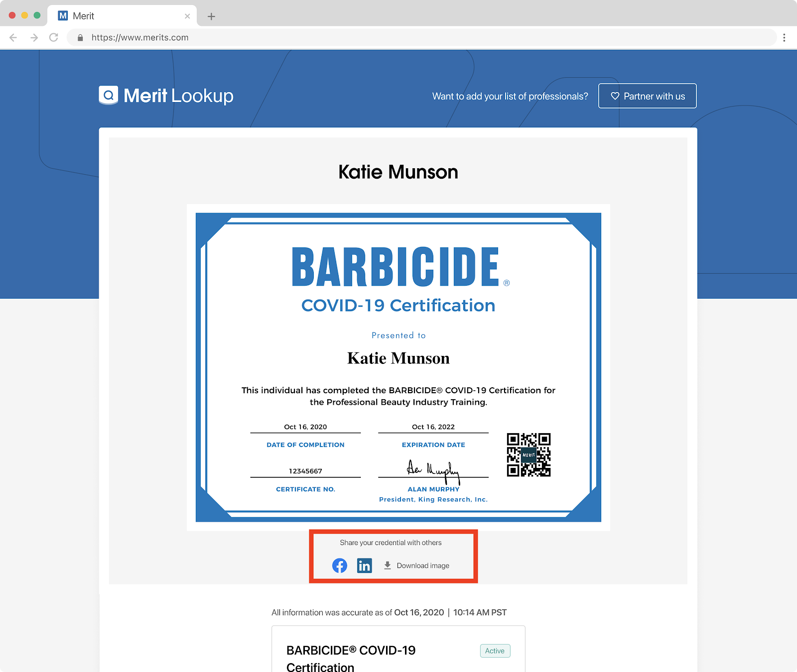Open a new browser tab
This screenshot has height=672, width=797.
coord(211,16)
